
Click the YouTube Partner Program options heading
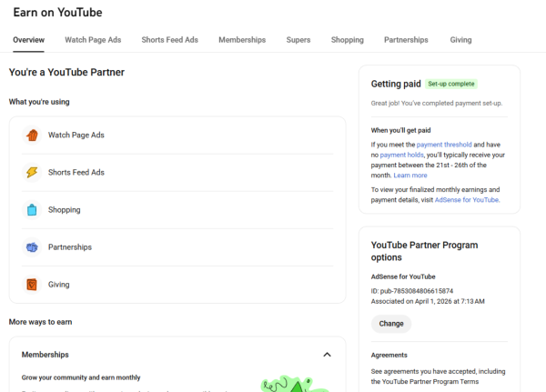[x=424, y=251]
